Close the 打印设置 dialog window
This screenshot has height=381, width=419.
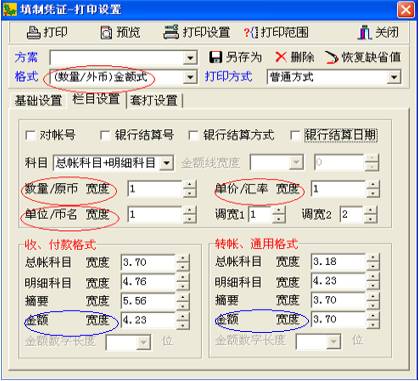[x=405, y=9]
